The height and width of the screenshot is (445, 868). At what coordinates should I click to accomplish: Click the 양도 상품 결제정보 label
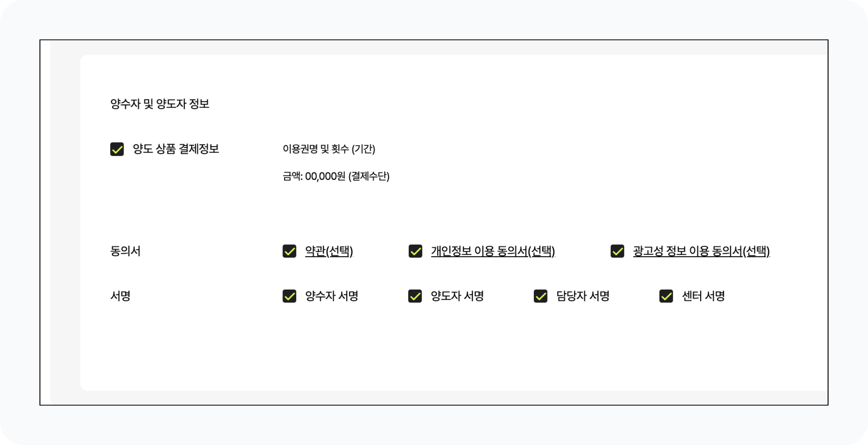pos(176,149)
